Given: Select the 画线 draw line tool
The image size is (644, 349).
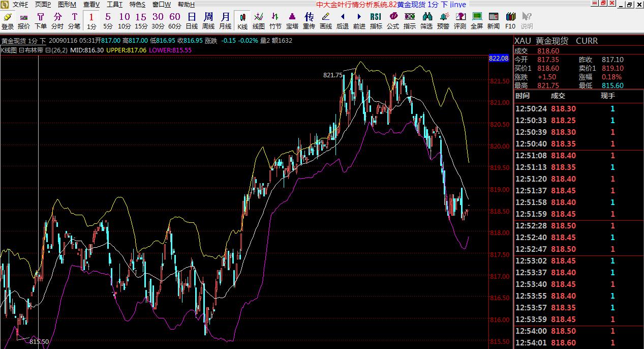Looking at the screenshot, I should tap(326, 21).
